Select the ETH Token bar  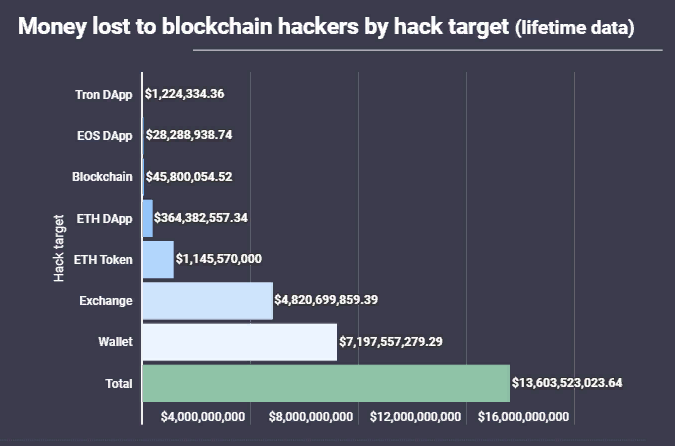[158, 259]
